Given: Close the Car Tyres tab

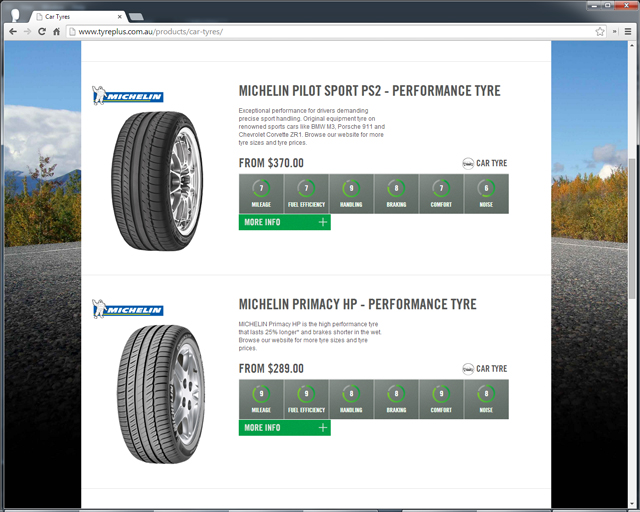Looking at the screenshot, I should 120,17.
